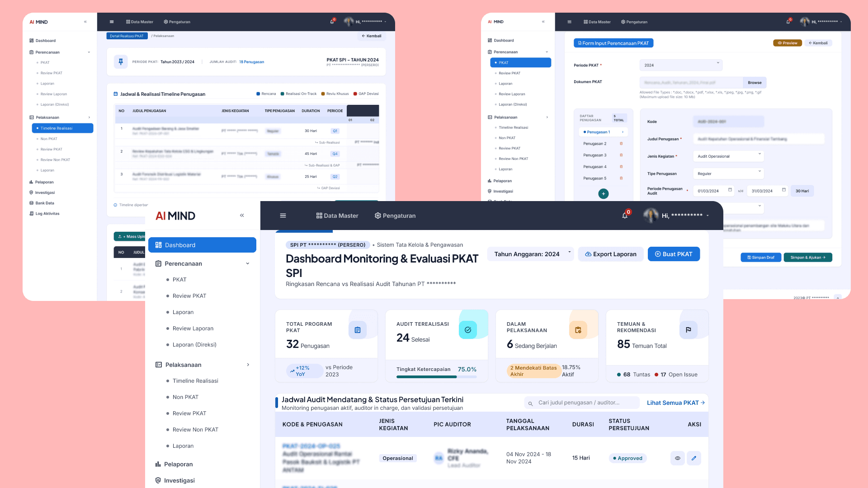868x488 pixels.
Task: Delete Penugasan 4 using trash icon
Action: 621,167
